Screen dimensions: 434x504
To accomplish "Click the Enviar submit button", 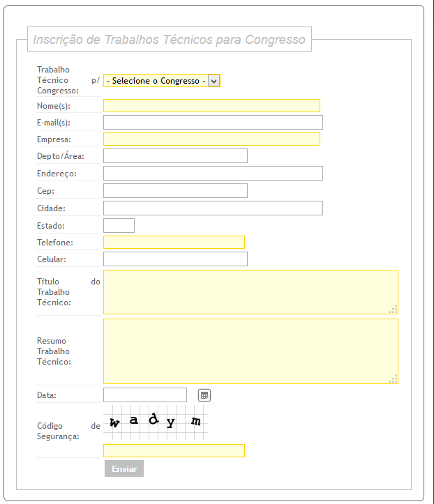I will coord(124,468).
